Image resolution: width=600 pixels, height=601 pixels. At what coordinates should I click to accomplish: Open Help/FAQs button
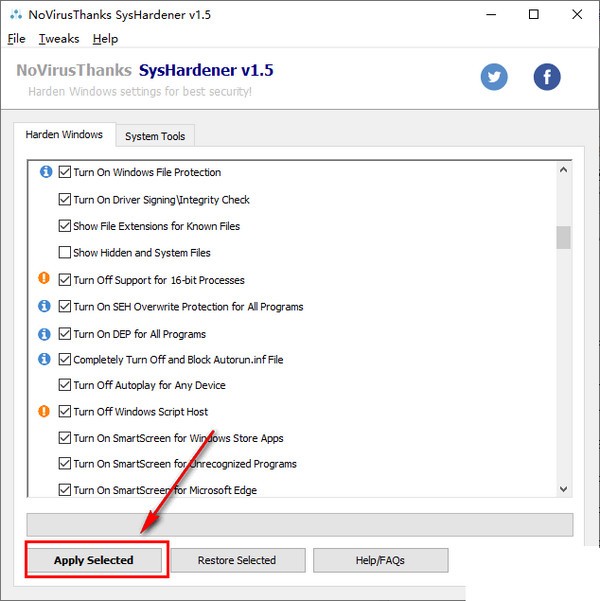point(380,560)
